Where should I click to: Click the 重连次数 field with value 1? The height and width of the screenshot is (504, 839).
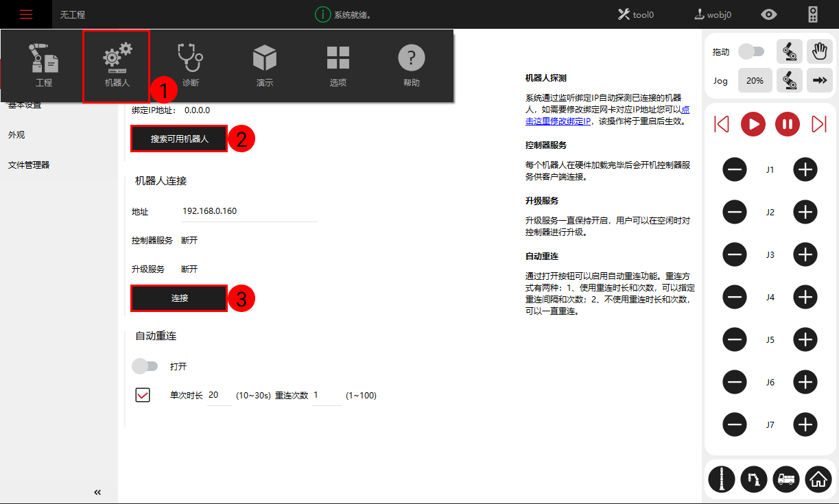[x=327, y=395]
